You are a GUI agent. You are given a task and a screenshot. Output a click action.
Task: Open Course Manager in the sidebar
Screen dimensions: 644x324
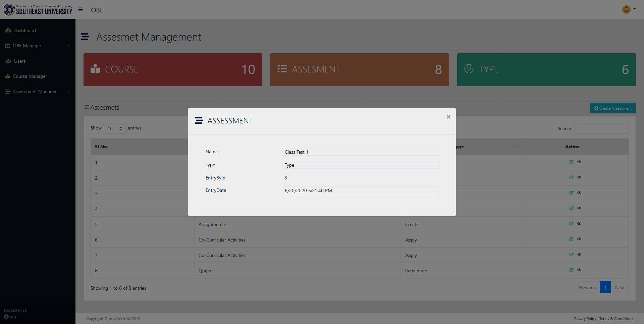(x=30, y=76)
